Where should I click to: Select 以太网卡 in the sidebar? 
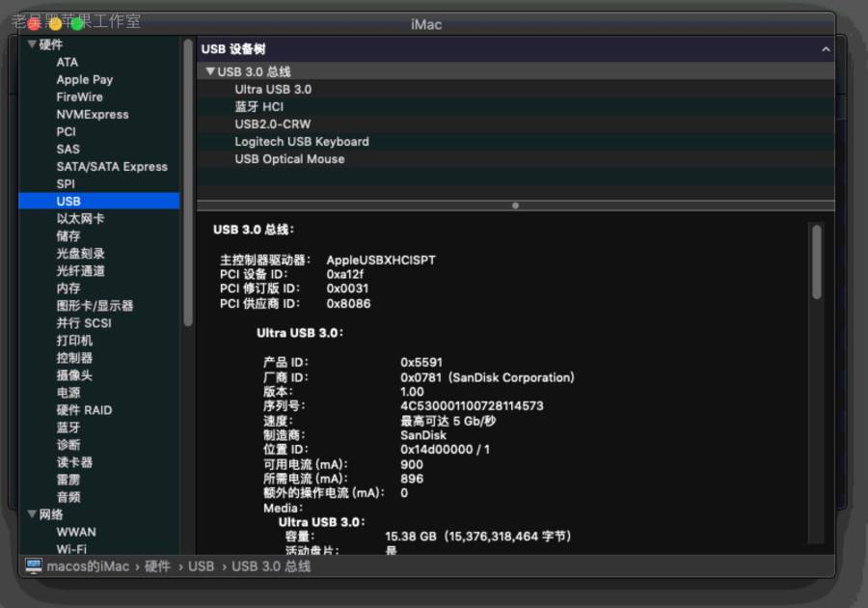click(x=80, y=218)
